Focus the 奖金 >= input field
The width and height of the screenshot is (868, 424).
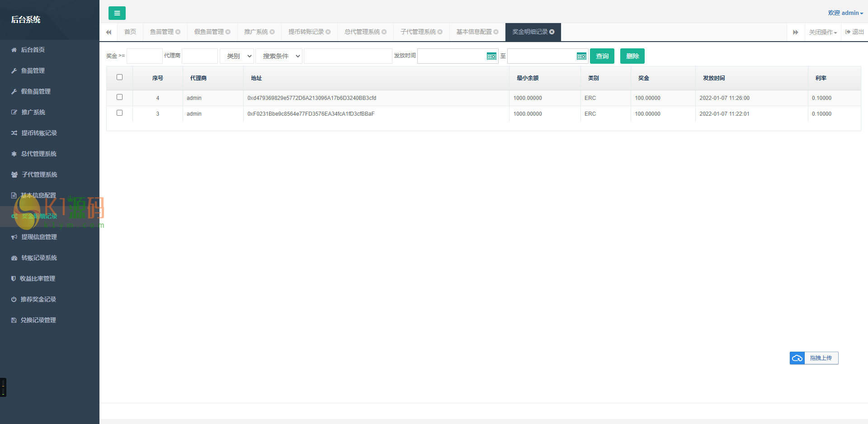[145, 56]
